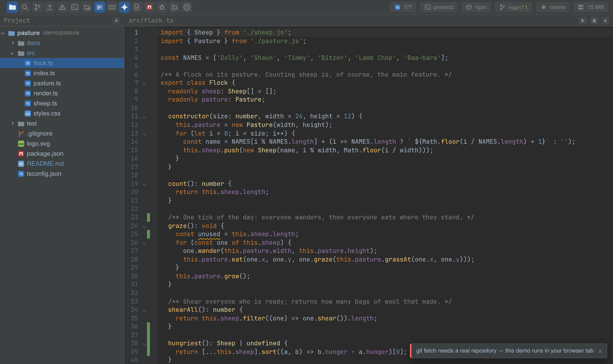Click the TS 7/7 status indicator

coord(403,7)
